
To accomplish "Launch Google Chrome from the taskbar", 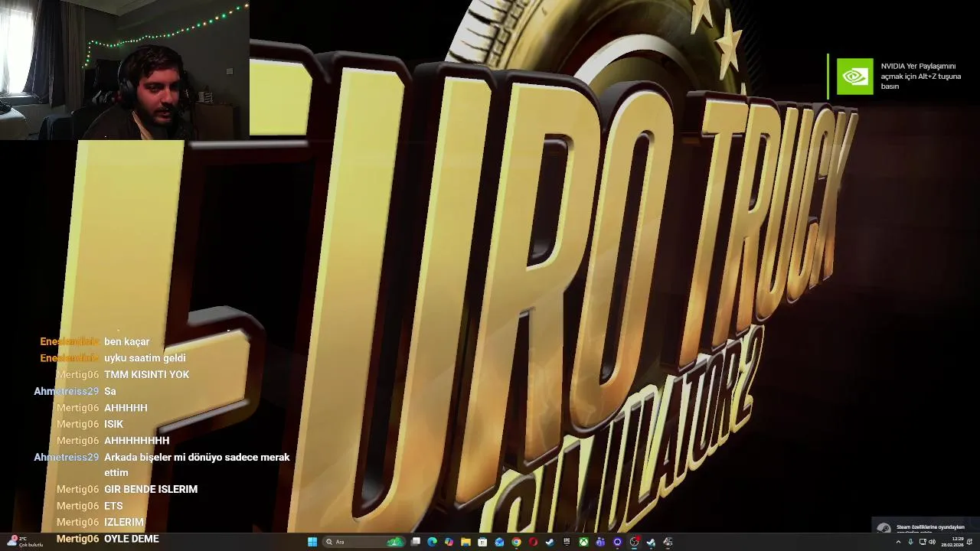I will [516, 542].
